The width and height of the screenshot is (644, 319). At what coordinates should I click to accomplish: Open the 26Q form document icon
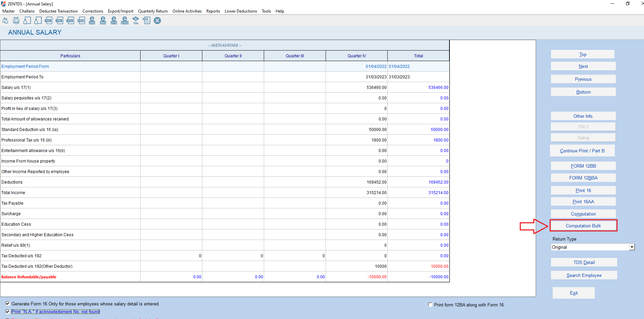click(x=59, y=21)
